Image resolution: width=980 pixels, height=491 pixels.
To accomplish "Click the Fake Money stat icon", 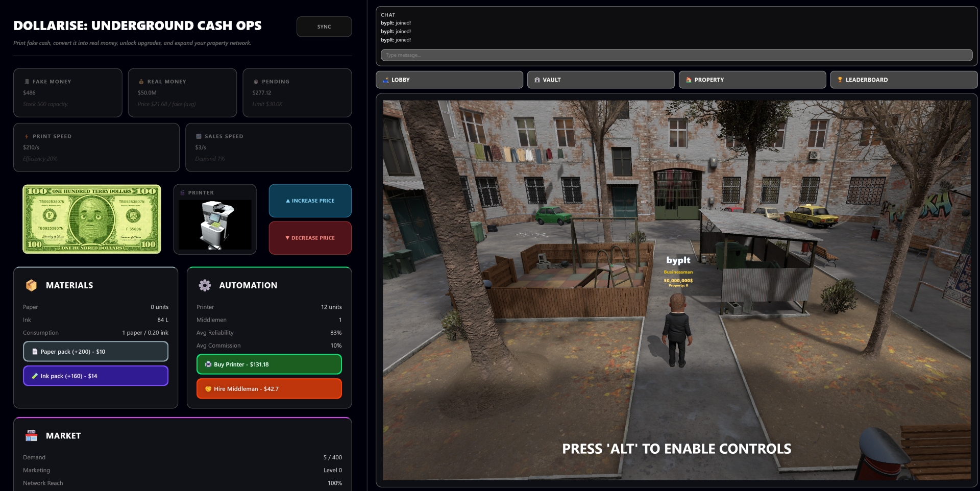I will coord(27,82).
